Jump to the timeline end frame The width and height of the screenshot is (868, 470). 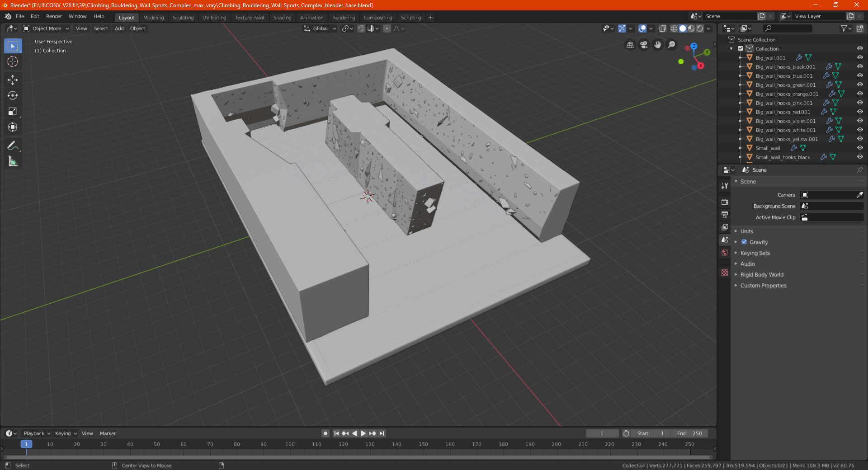point(382,433)
